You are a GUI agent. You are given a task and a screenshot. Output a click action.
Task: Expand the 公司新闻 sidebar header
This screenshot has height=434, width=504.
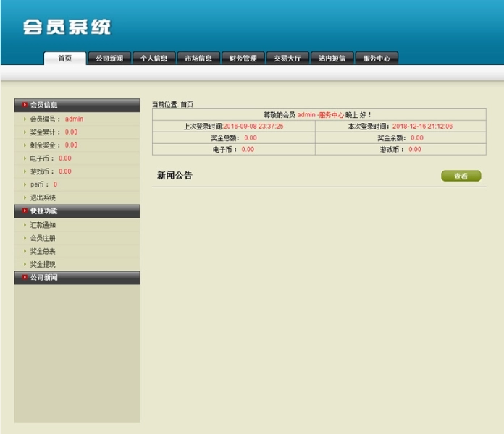77,278
